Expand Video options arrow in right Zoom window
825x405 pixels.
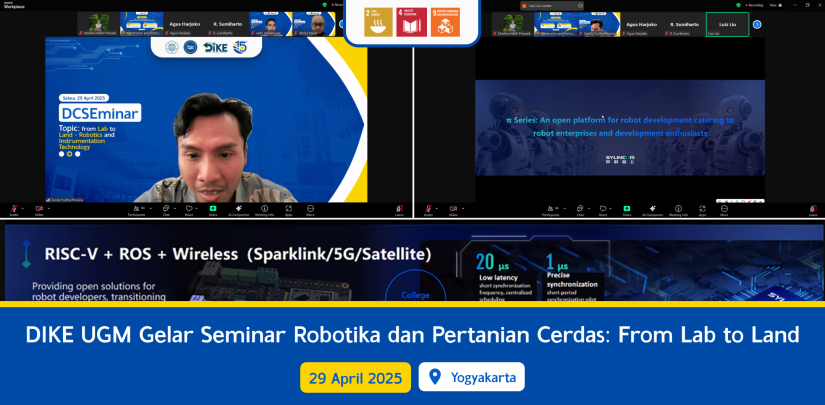point(463,208)
